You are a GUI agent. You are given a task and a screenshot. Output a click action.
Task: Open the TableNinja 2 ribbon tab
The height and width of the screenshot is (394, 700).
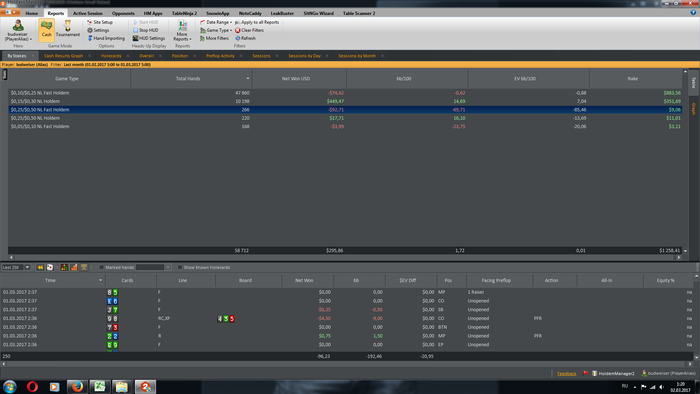click(x=184, y=13)
